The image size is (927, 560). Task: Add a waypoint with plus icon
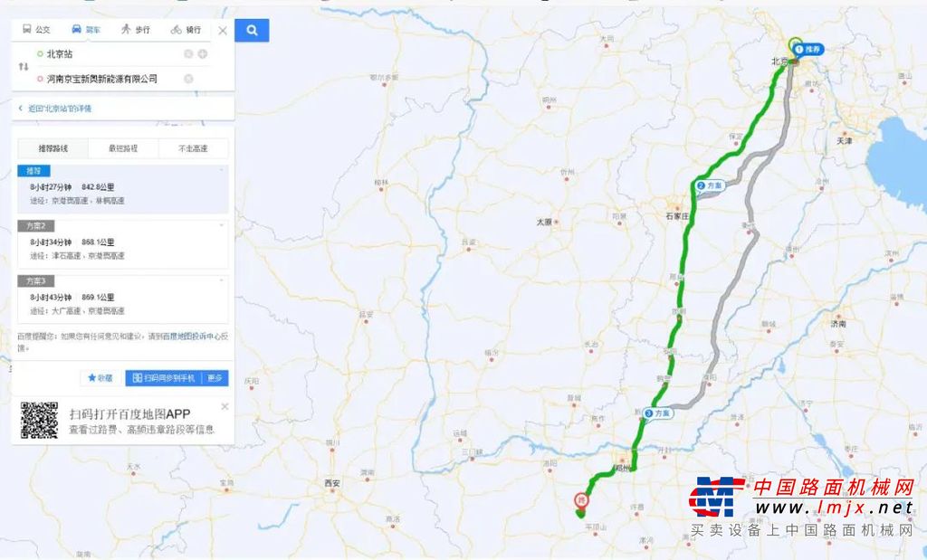203,53
